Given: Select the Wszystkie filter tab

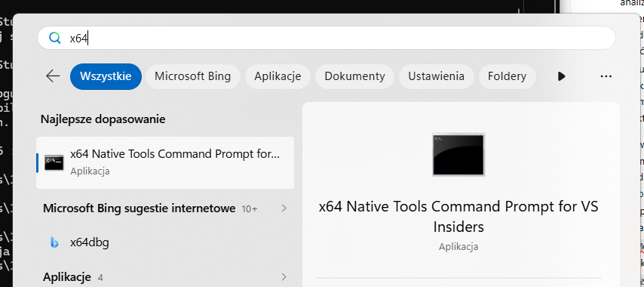Looking at the screenshot, I should [x=106, y=76].
